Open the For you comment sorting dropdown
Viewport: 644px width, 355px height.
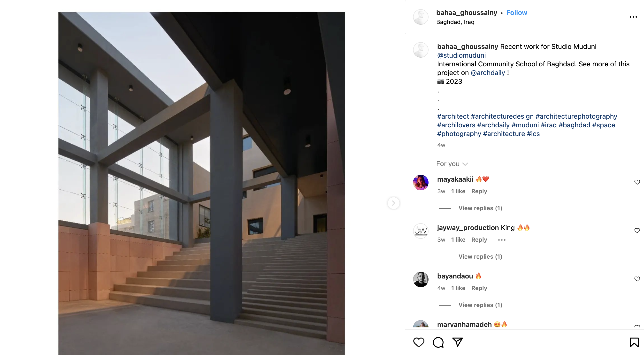point(452,164)
